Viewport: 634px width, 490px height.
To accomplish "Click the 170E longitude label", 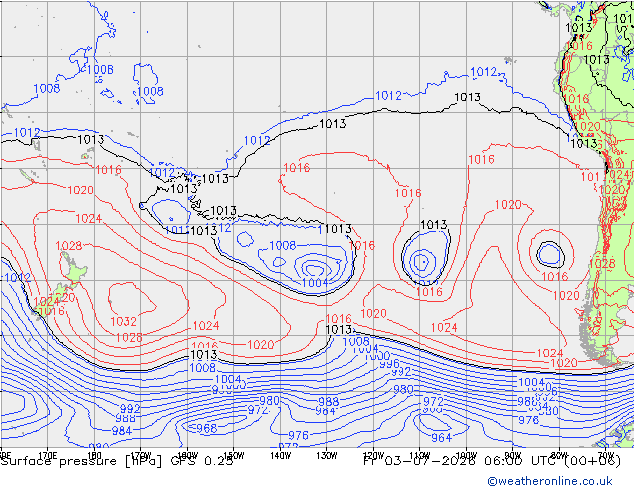I will click(x=47, y=456).
